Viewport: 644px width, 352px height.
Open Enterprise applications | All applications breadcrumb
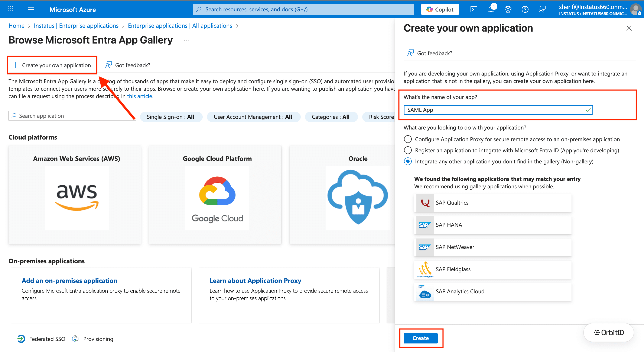coord(180,26)
